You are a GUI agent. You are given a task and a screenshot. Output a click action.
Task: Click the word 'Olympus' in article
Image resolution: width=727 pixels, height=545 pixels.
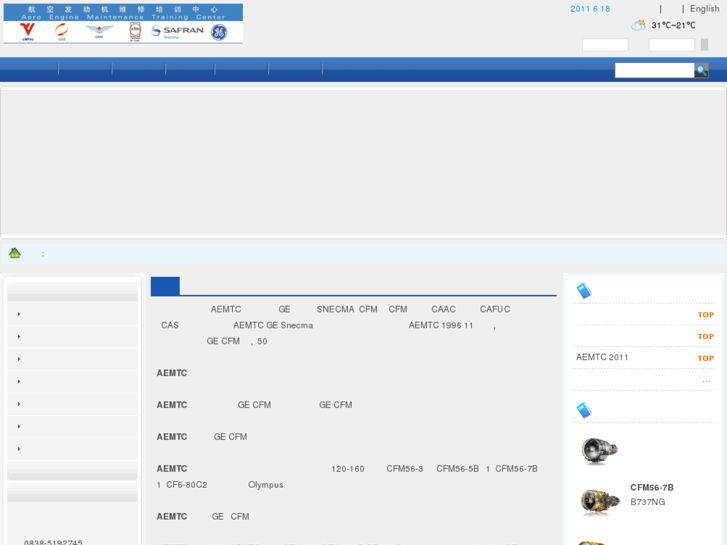[265, 485]
